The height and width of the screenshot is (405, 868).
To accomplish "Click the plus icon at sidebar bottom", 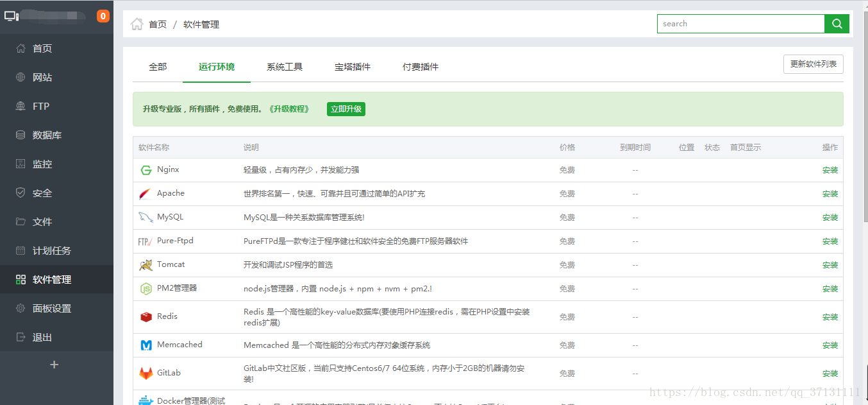I will pos(54,365).
